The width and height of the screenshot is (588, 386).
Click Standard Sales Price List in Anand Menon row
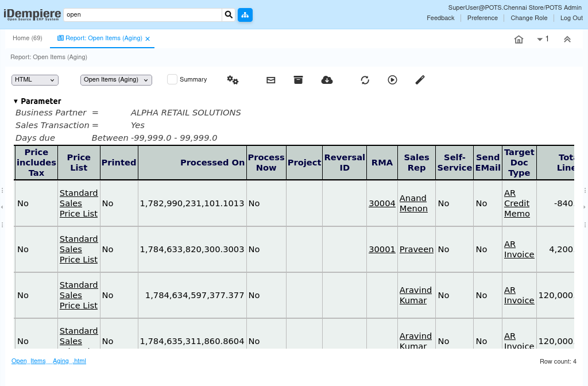[x=79, y=203]
